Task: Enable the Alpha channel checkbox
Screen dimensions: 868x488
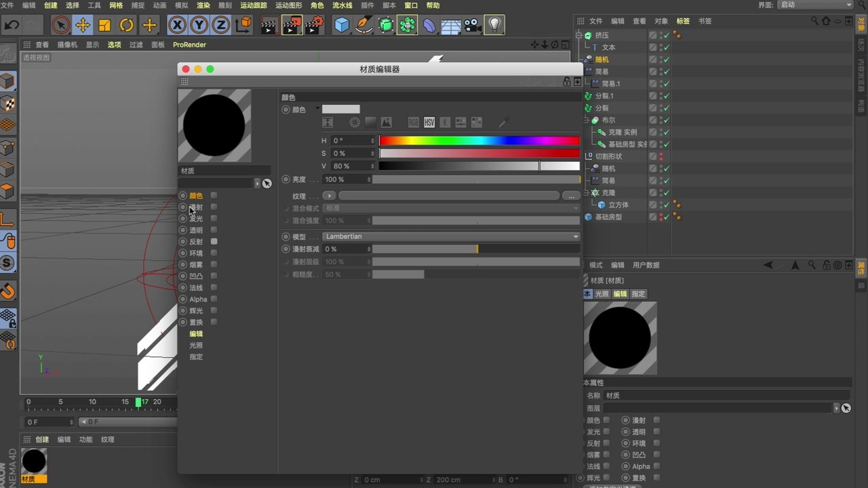Action: coord(214,299)
